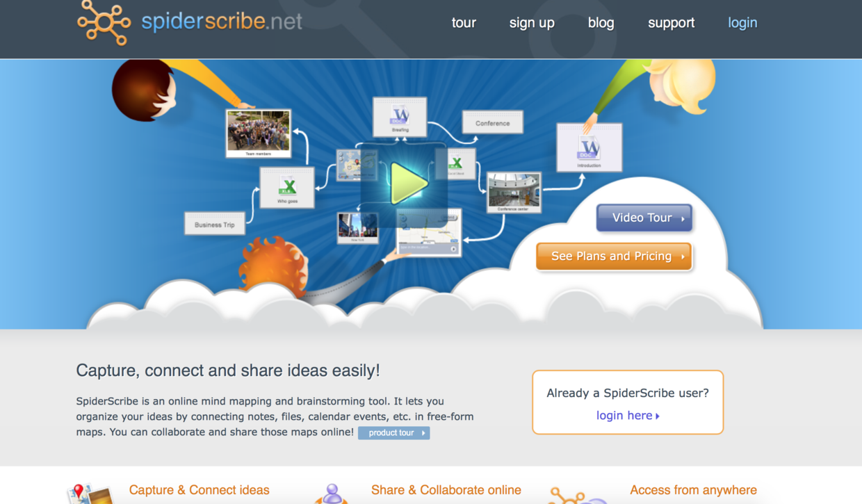
Task: Click the map pin icon beside Capture & Connect
Action: click(x=89, y=494)
